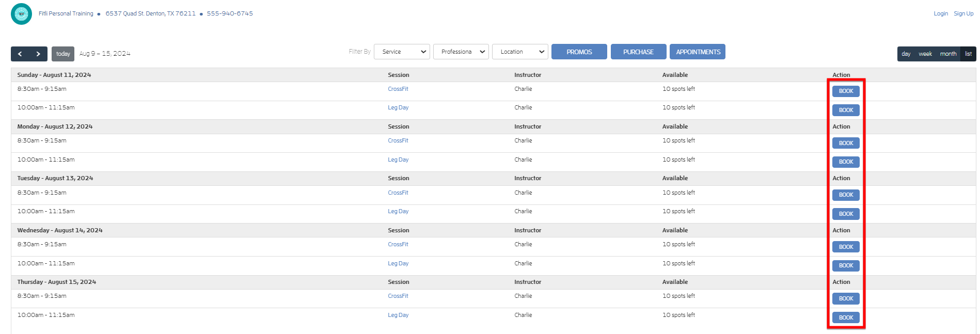Select the Thursday - August 15, 2024 header
Image resolution: width=980 pixels, height=334 pixels.
[57, 282]
